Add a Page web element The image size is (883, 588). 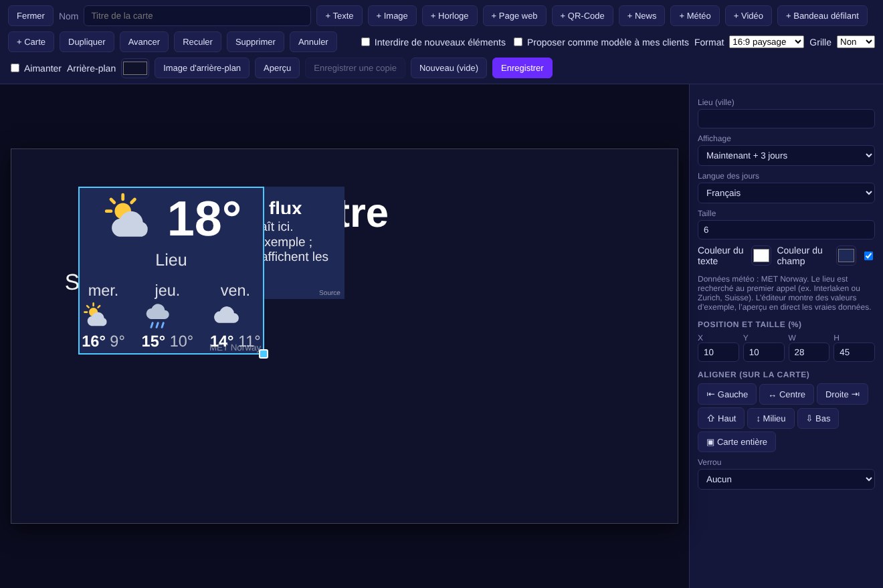514,15
